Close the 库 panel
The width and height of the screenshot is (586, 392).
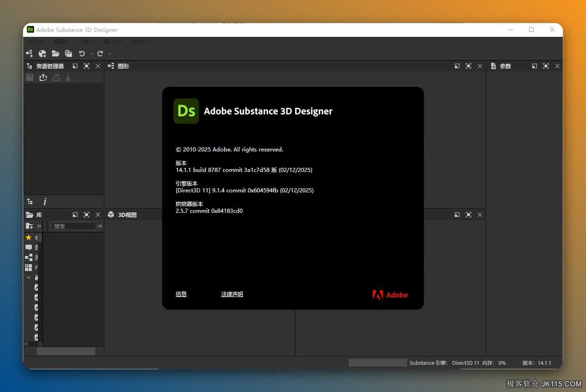pyautogui.click(x=98, y=215)
